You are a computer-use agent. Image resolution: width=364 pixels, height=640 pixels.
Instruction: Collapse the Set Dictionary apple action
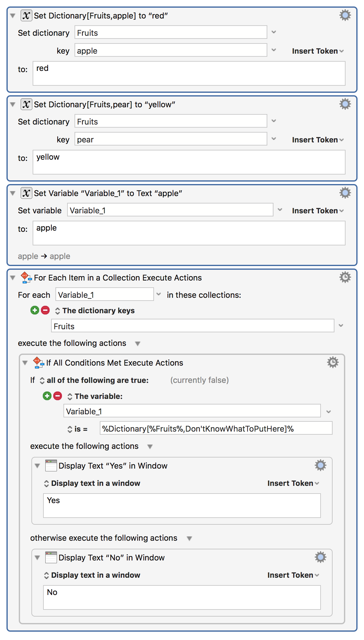[13, 15]
